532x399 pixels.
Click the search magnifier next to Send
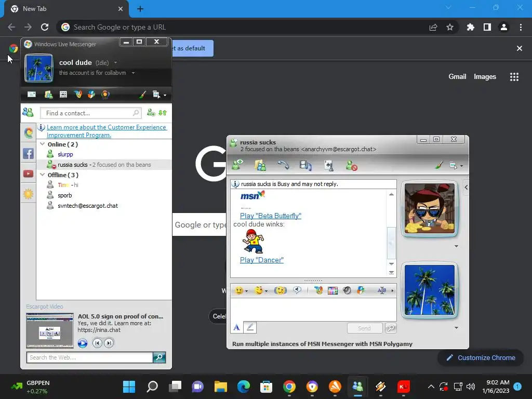coord(391,328)
